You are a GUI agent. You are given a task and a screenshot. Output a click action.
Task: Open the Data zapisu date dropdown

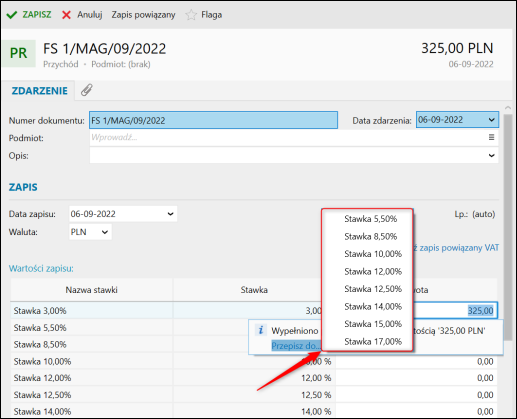coord(170,214)
